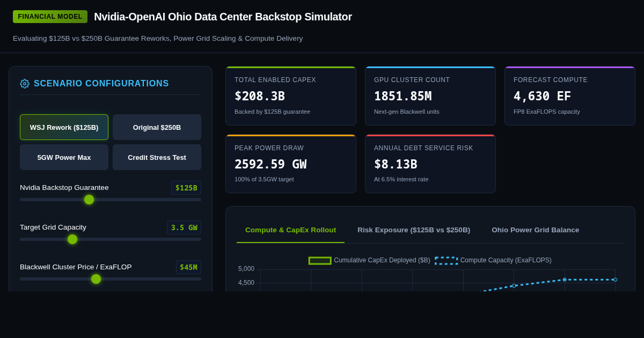Adjust the Target Grid Capacity slider

111,239
